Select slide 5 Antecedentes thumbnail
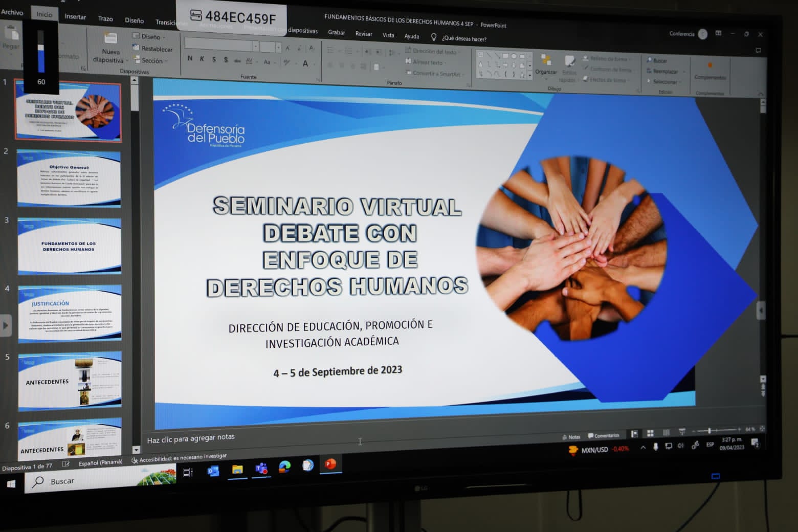 (70, 381)
